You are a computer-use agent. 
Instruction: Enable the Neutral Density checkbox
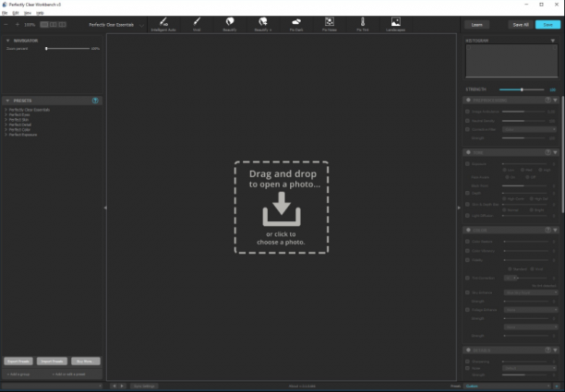(467, 121)
